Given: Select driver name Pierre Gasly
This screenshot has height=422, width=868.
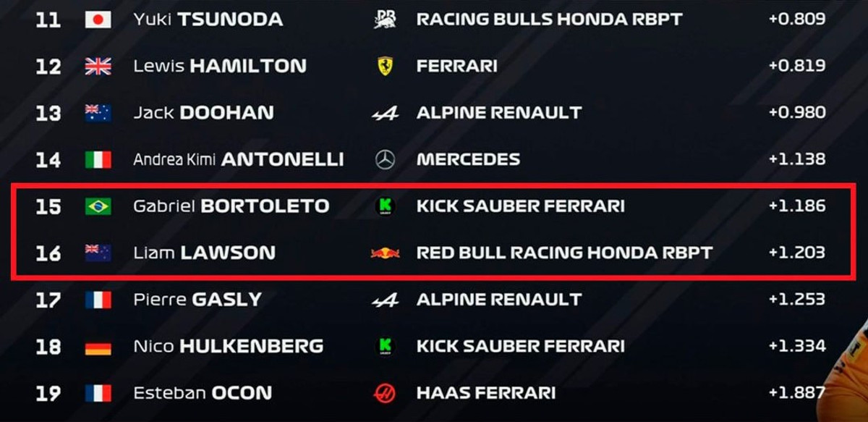Looking at the screenshot, I should click(x=197, y=300).
